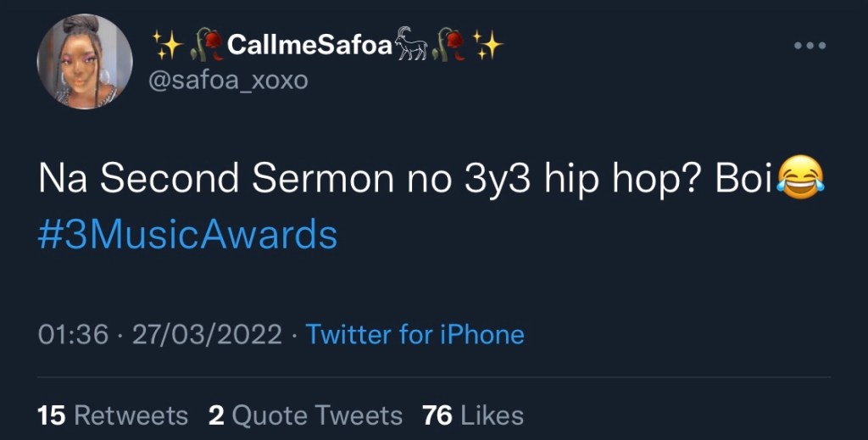Open the three-dot more options menu
Image resolution: width=868 pixels, height=440 pixels.
[809, 46]
